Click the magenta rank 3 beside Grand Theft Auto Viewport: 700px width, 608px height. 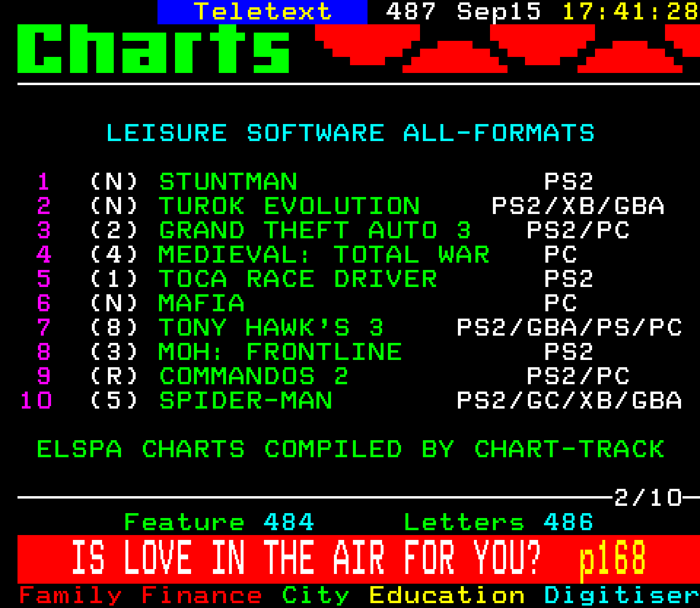(x=44, y=231)
